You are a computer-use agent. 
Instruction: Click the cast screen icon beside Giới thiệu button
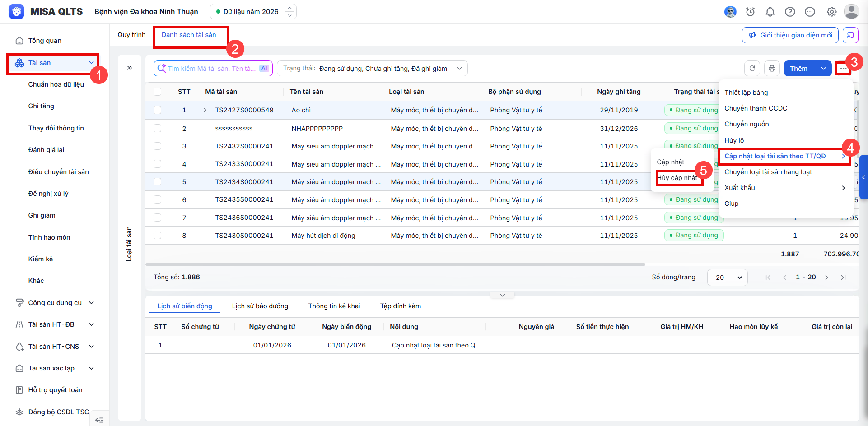pyautogui.click(x=850, y=35)
